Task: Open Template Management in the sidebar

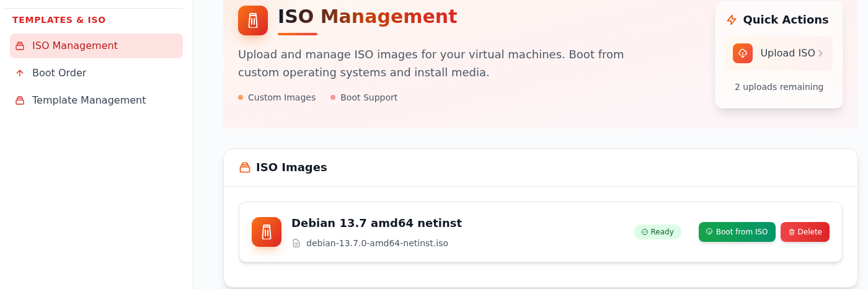Action: click(96, 100)
